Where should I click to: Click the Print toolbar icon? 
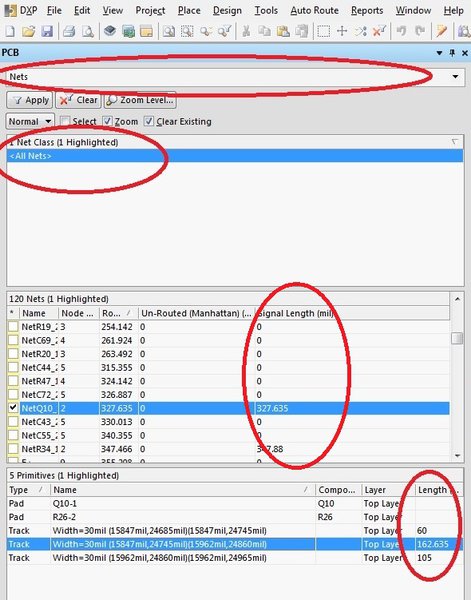69,31
